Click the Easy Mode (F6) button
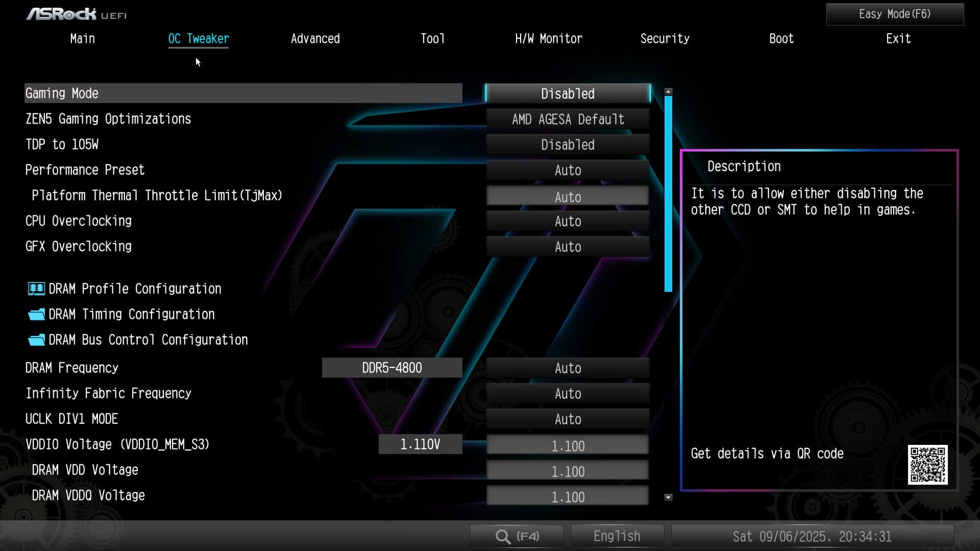This screenshot has width=980, height=551. (894, 14)
